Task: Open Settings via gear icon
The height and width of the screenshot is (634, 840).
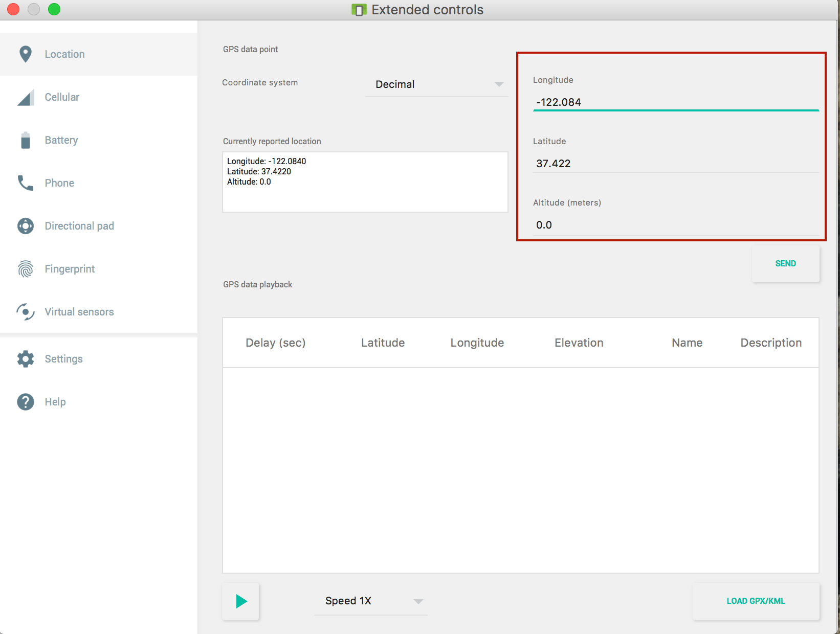Action: [25, 358]
